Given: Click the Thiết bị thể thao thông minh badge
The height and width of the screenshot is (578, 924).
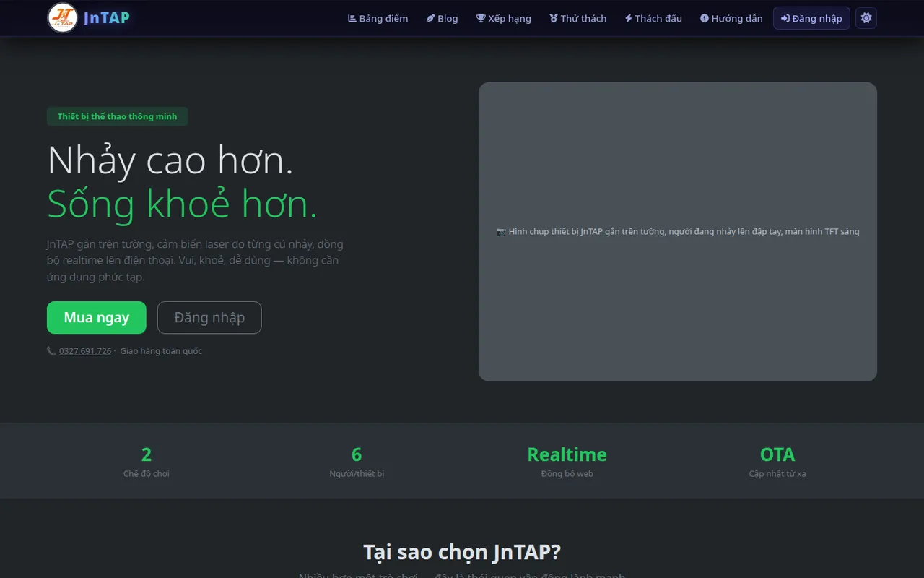Looking at the screenshot, I should (117, 116).
